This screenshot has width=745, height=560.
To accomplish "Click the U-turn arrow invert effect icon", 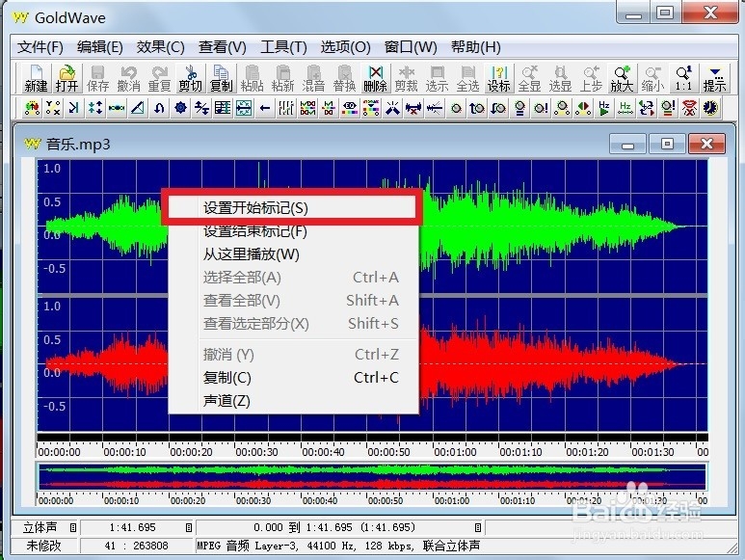I will (159, 108).
